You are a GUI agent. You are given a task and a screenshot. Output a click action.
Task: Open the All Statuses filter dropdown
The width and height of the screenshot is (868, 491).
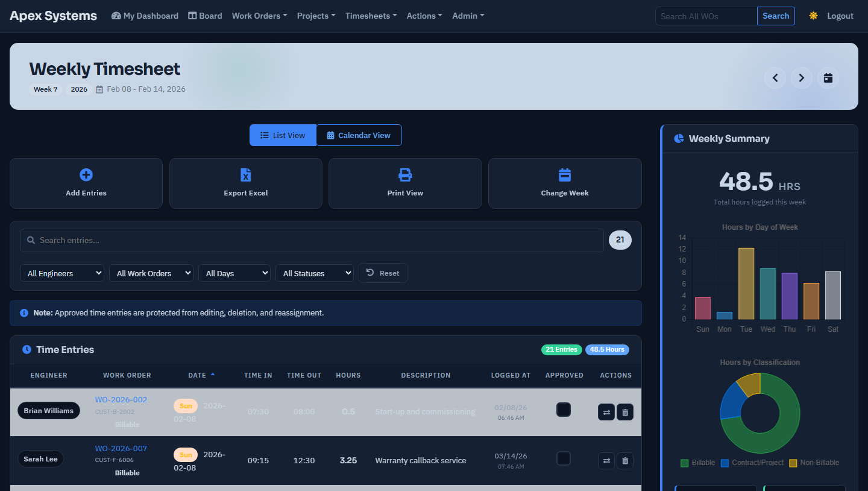(x=314, y=273)
